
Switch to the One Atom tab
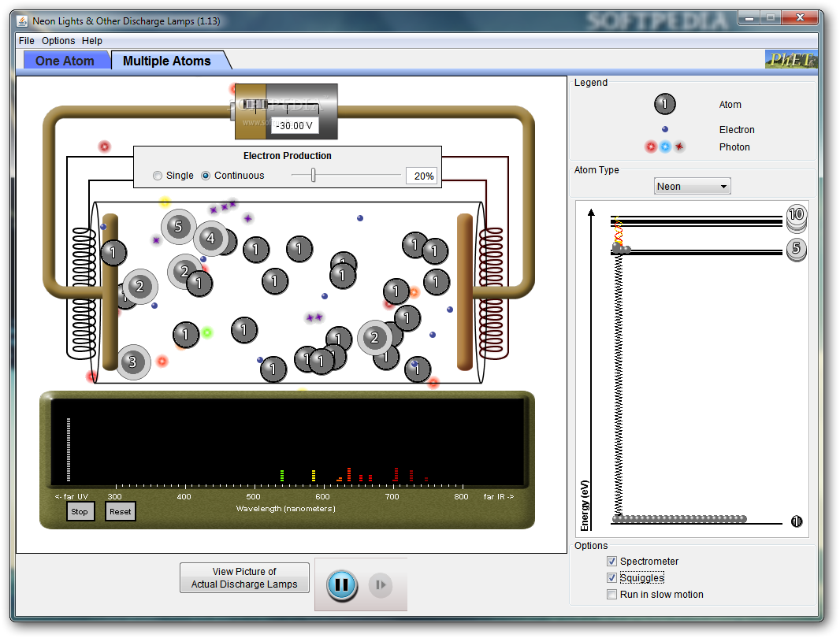[x=65, y=61]
